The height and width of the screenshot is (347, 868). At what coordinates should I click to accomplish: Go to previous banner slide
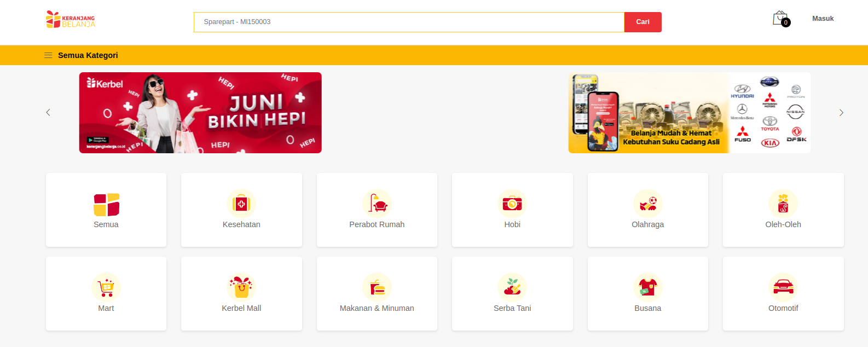point(48,113)
